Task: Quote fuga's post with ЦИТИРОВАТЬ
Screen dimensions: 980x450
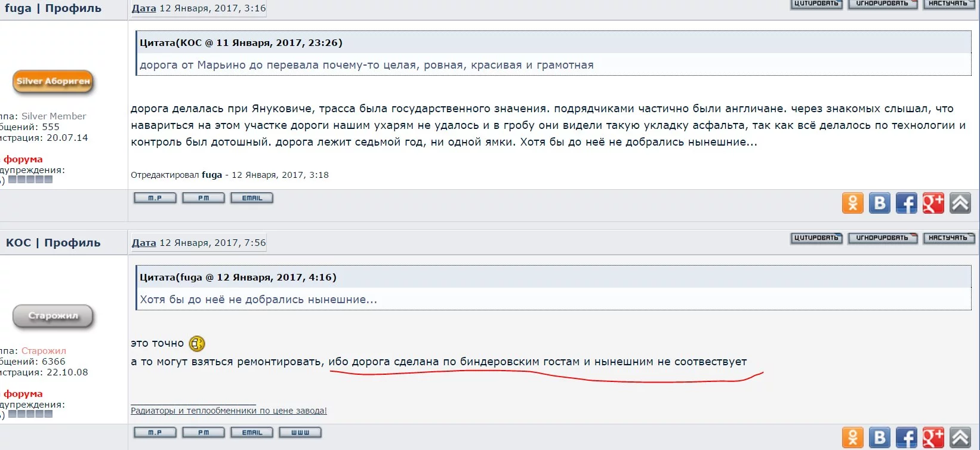Action: 816,4
